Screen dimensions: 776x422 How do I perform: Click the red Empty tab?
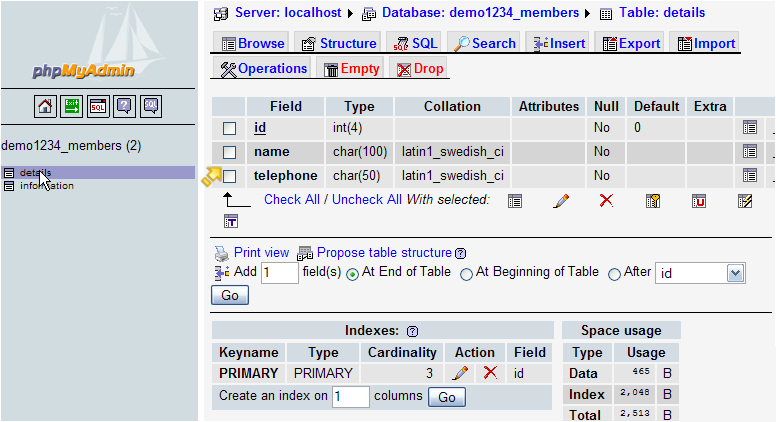pos(351,69)
